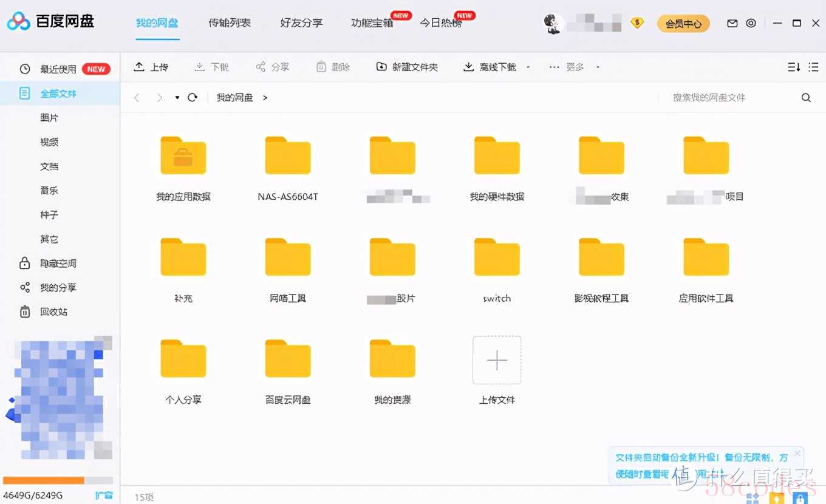Show 图片 category files
This screenshot has height=504, width=826.
49,118
